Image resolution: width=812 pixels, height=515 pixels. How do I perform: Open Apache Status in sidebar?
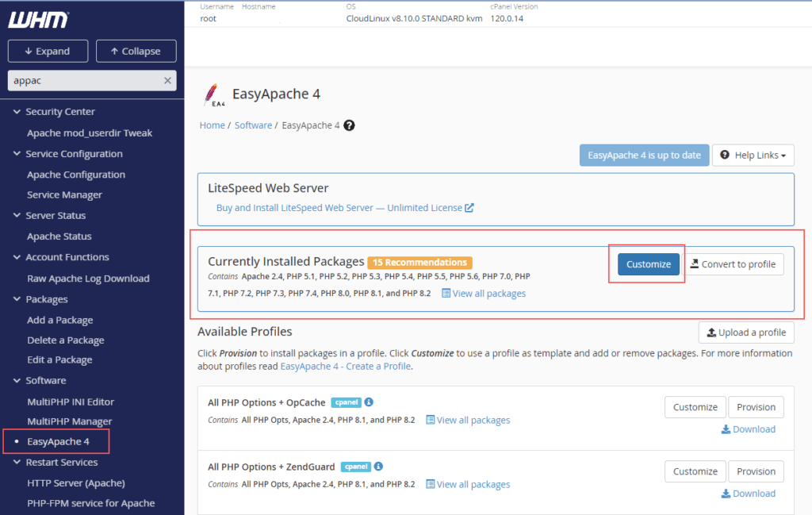coord(59,236)
